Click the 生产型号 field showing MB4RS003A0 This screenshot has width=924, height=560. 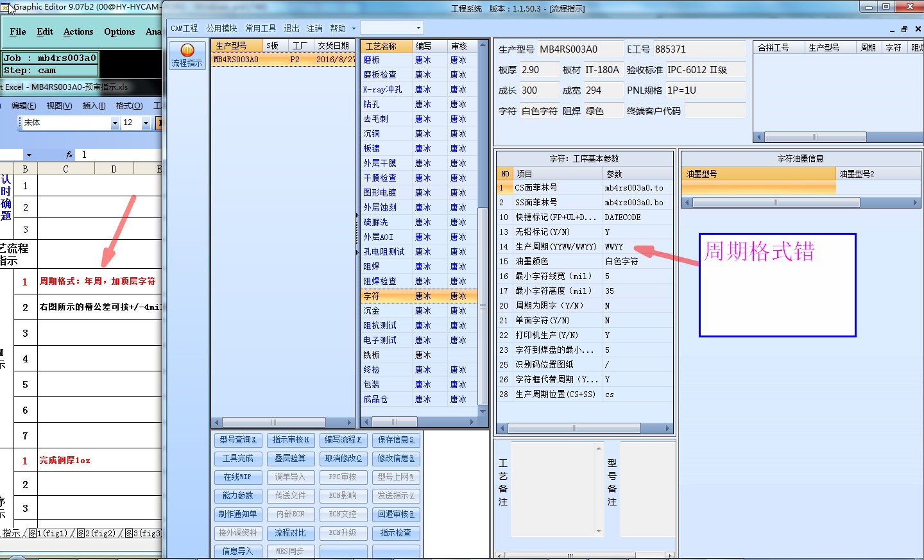click(x=580, y=49)
